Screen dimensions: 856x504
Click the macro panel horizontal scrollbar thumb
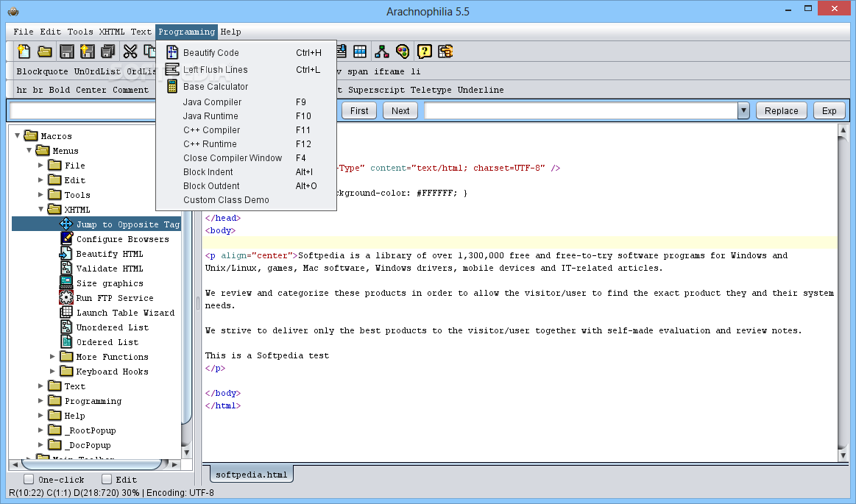pyautogui.click(x=92, y=464)
